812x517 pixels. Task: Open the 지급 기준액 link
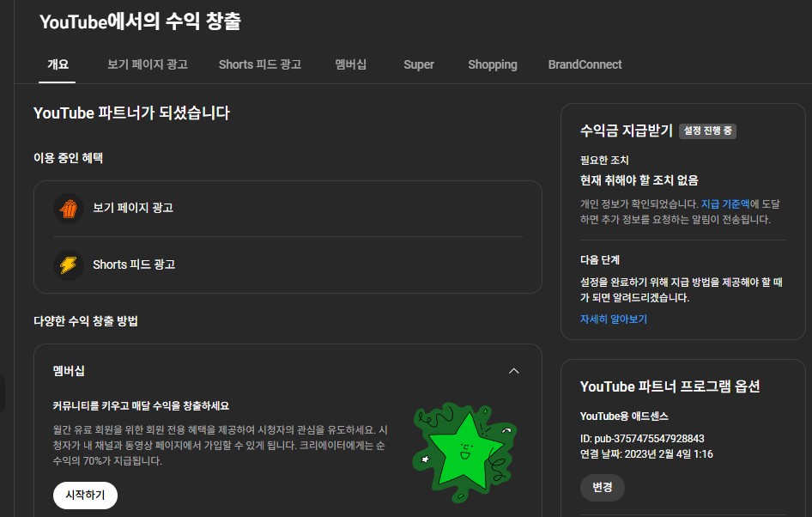(x=725, y=204)
